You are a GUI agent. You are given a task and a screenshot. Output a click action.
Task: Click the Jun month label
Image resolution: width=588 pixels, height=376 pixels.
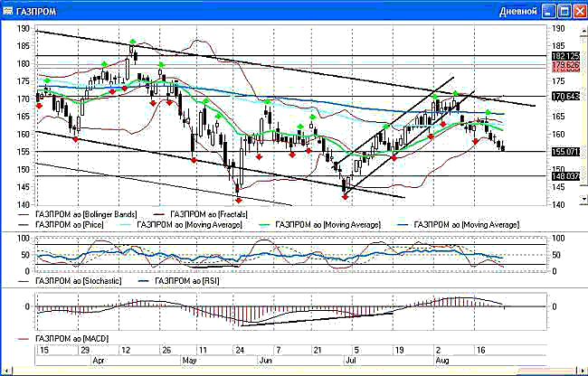(265, 361)
